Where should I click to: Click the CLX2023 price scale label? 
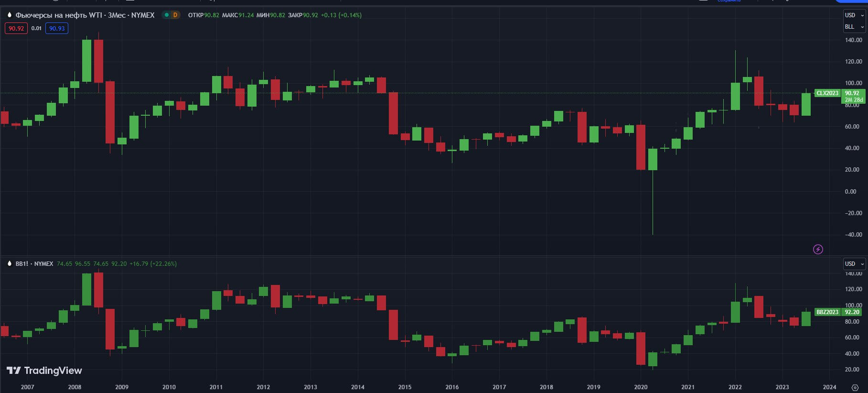click(x=827, y=93)
